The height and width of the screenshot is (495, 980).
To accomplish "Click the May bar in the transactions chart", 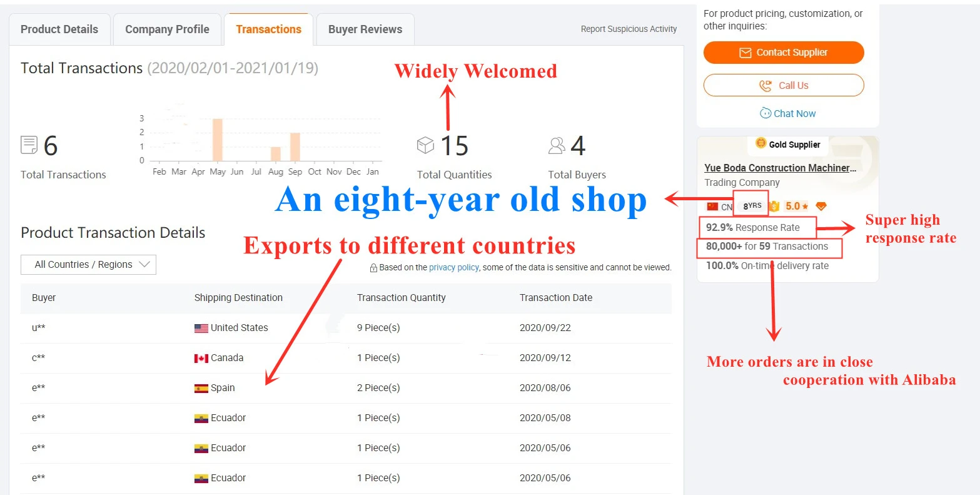I will (x=218, y=140).
